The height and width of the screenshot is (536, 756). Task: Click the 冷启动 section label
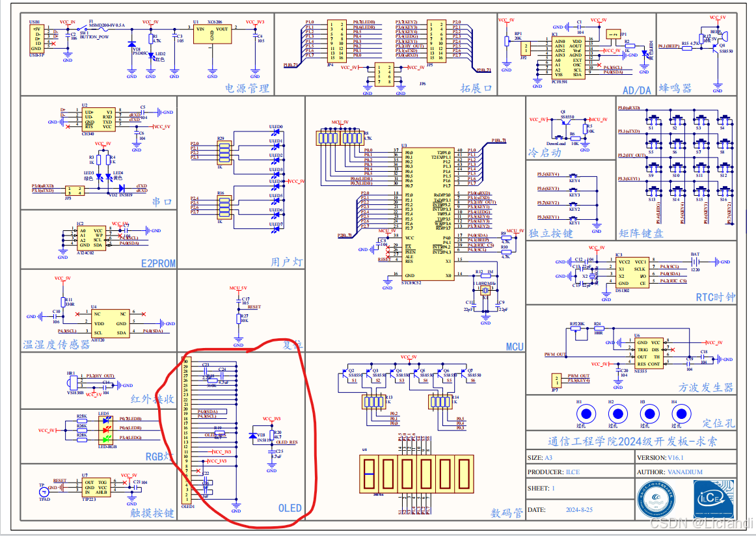(545, 153)
